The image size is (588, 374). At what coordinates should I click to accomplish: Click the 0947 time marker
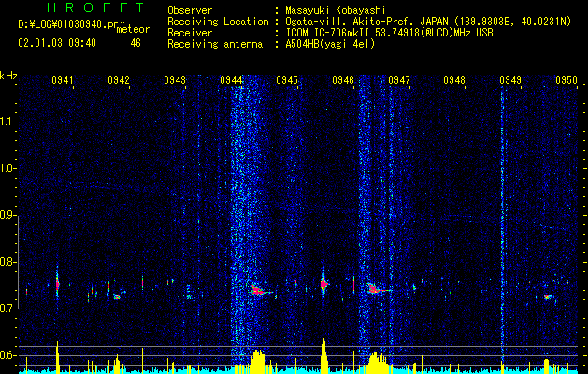click(x=399, y=80)
